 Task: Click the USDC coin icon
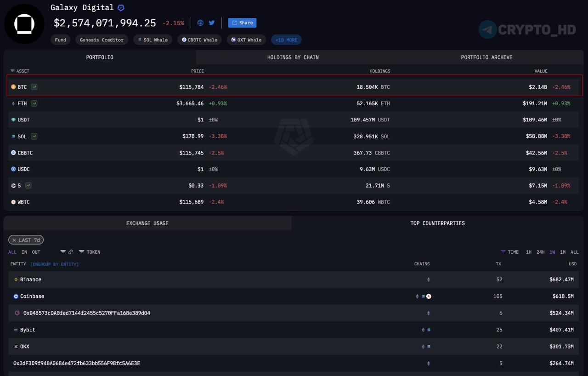coord(13,169)
